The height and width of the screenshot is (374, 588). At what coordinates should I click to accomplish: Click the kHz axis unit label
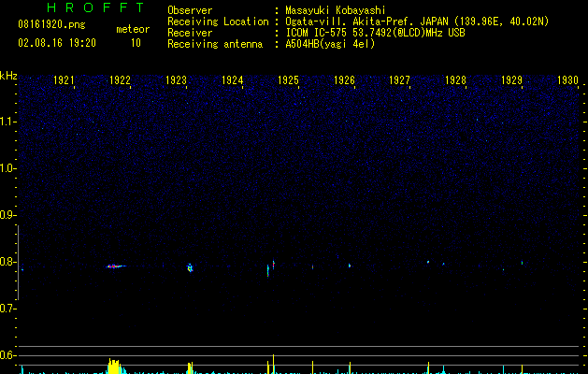[x=8, y=76]
